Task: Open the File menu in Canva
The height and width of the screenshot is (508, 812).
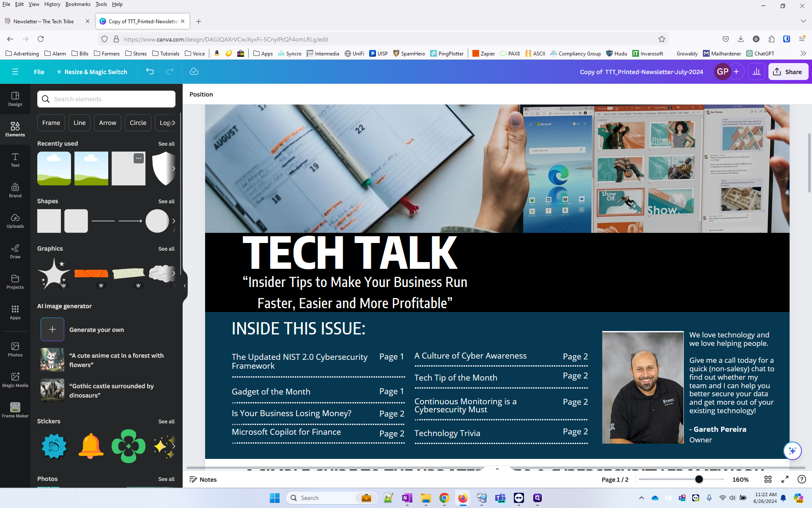Action: 39,72
